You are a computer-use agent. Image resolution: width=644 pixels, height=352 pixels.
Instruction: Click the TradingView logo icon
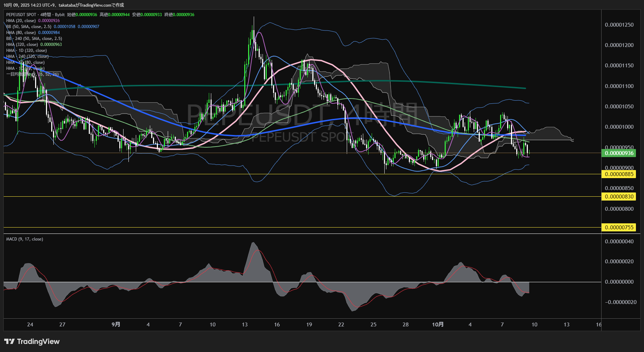[9, 341]
